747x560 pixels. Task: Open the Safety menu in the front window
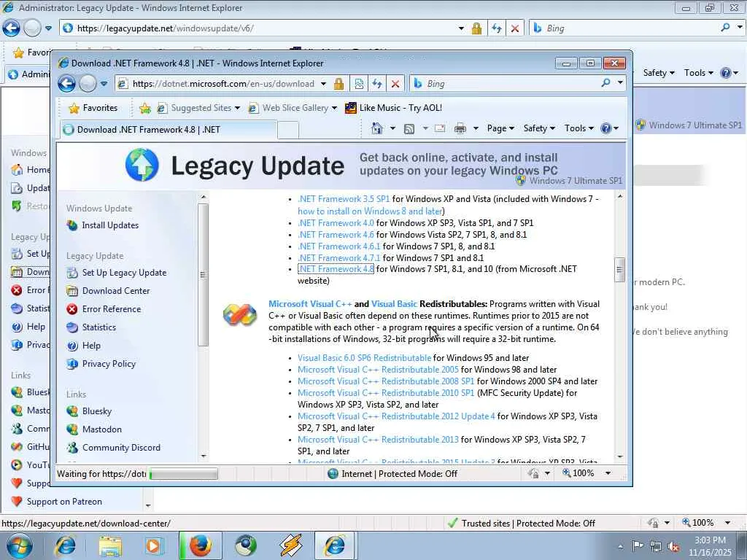(x=539, y=128)
